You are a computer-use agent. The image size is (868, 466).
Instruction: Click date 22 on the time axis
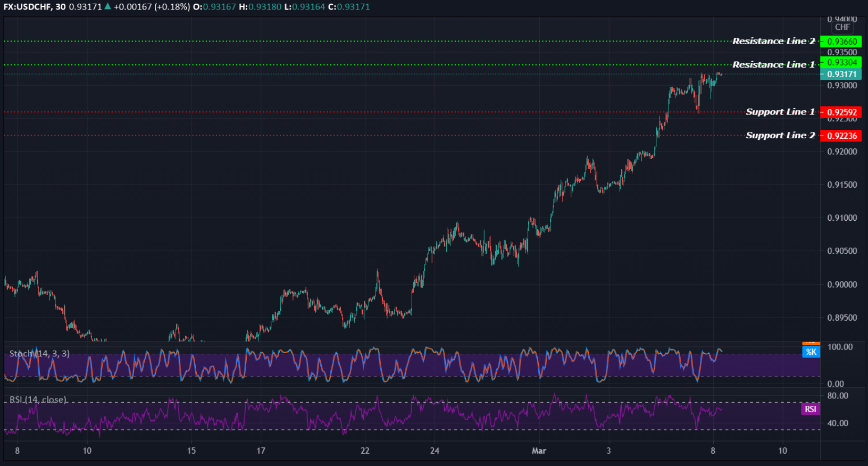(x=365, y=451)
